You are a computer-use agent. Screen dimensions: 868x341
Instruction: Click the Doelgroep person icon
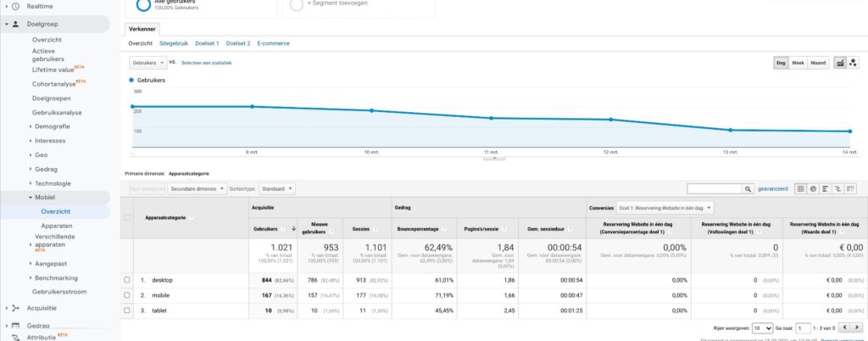pyautogui.click(x=15, y=25)
